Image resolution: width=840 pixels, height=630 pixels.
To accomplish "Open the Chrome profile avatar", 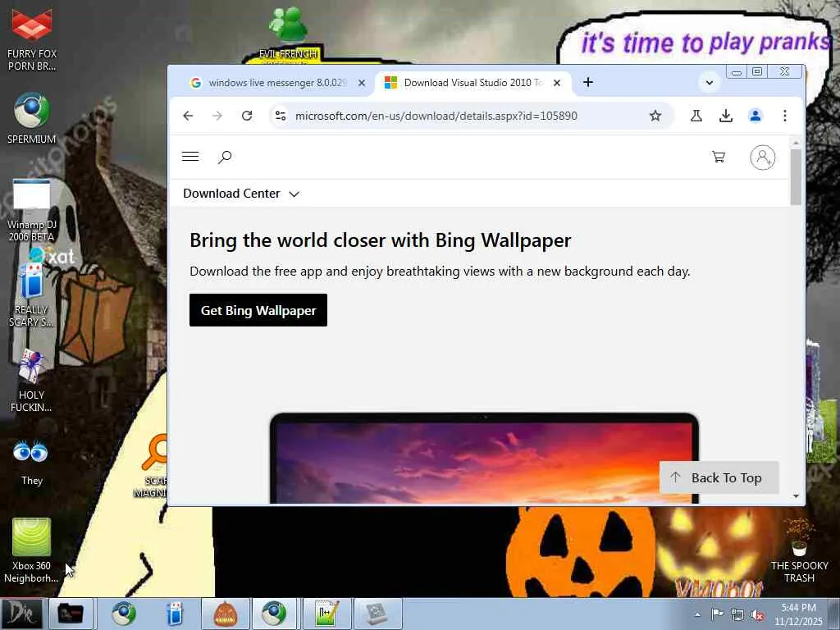I will pyautogui.click(x=756, y=116).
